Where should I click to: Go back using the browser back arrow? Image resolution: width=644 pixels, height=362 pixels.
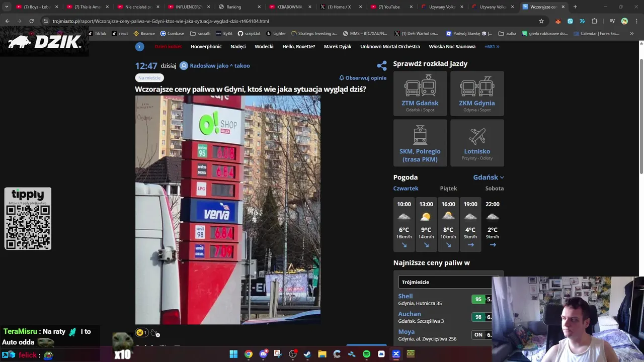tap(7, 21)
